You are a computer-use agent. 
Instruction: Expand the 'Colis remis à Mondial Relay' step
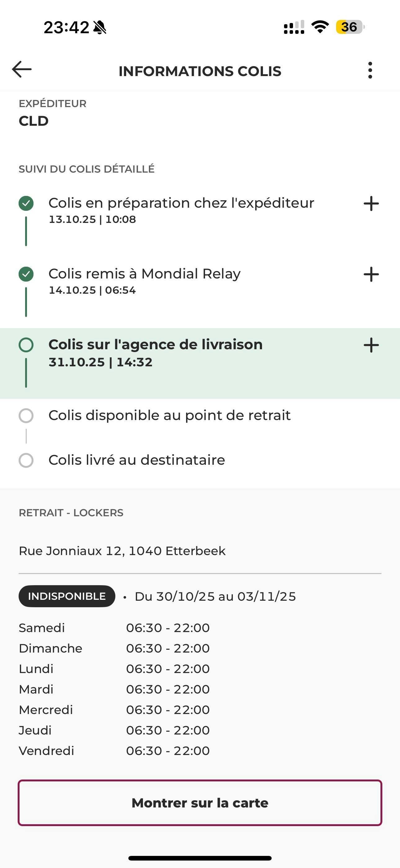coord(371,274)
